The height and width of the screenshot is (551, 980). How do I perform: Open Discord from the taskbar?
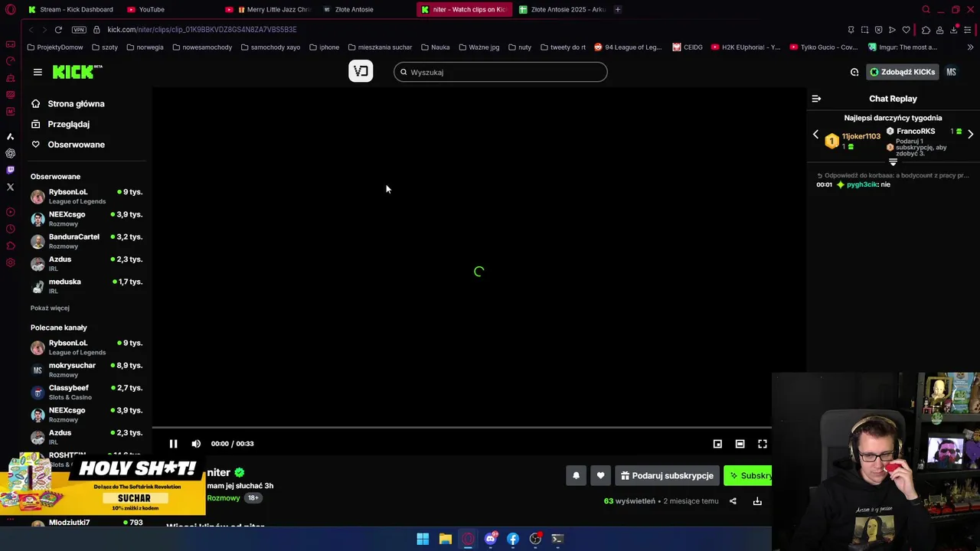[491, 539]
